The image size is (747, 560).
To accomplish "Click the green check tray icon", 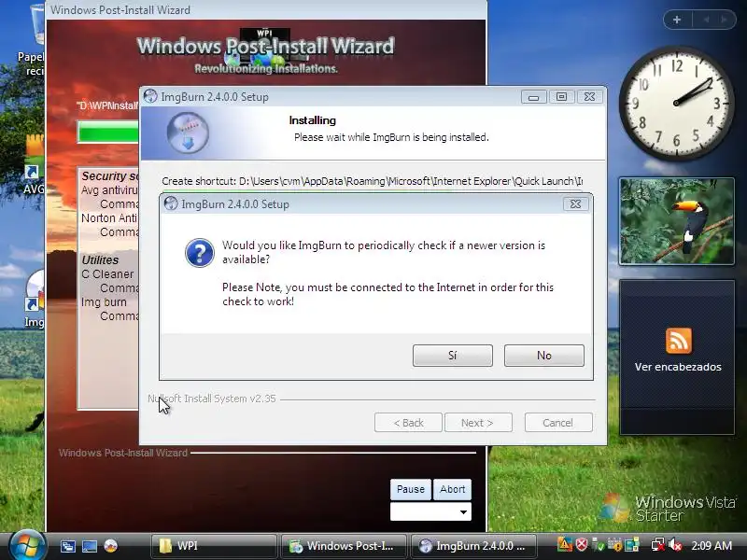I will coord(599,544).
